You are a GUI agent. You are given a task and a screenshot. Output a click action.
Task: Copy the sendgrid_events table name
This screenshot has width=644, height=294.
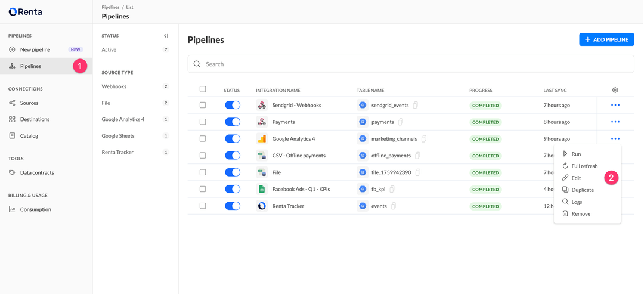click(x=416, y=105)
